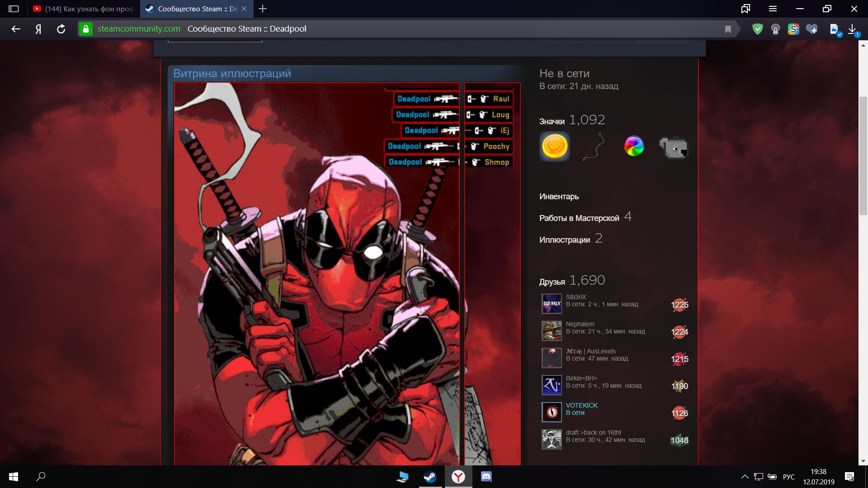The image size is (868, 488).
Task: Expand hidden system tray icons
Action: coord(745,477)
